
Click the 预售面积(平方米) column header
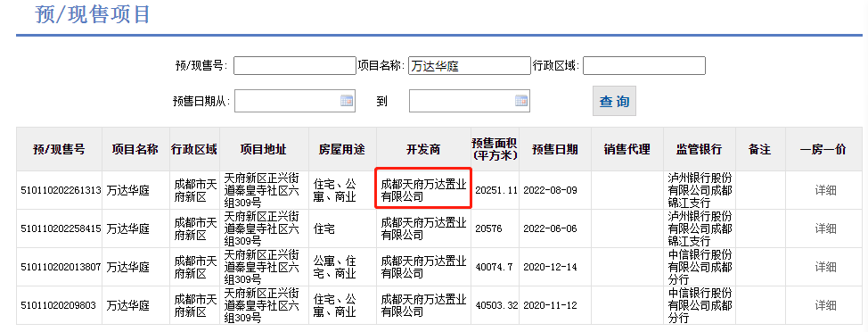pyautogui.click(x=495, y=149)
